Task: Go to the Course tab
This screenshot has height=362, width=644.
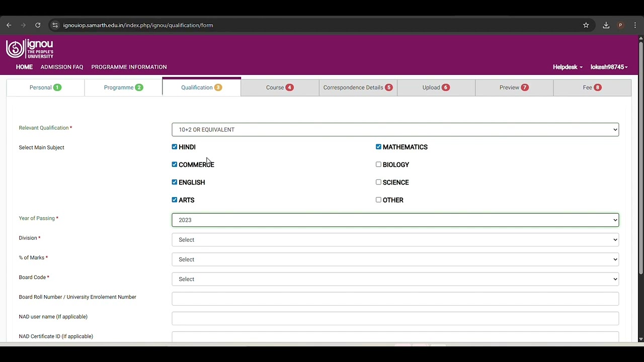Action: tap(280, 87)
